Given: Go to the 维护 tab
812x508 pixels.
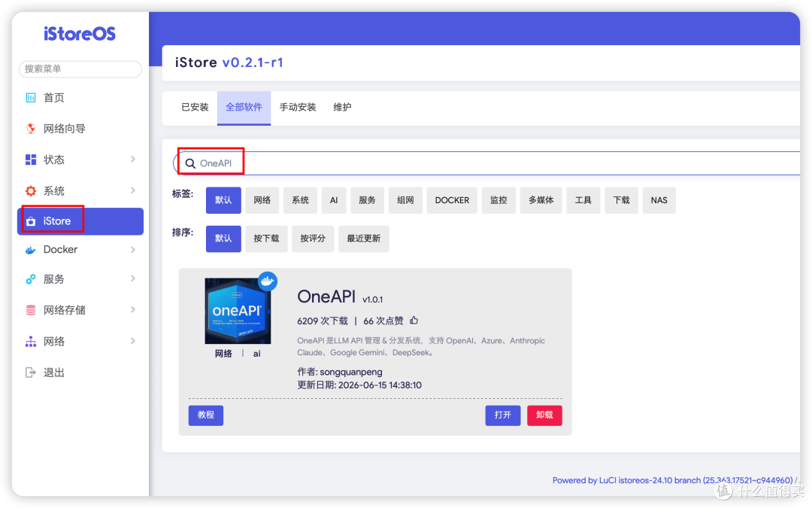Looking at the screenshot, I should coord(342,108).
